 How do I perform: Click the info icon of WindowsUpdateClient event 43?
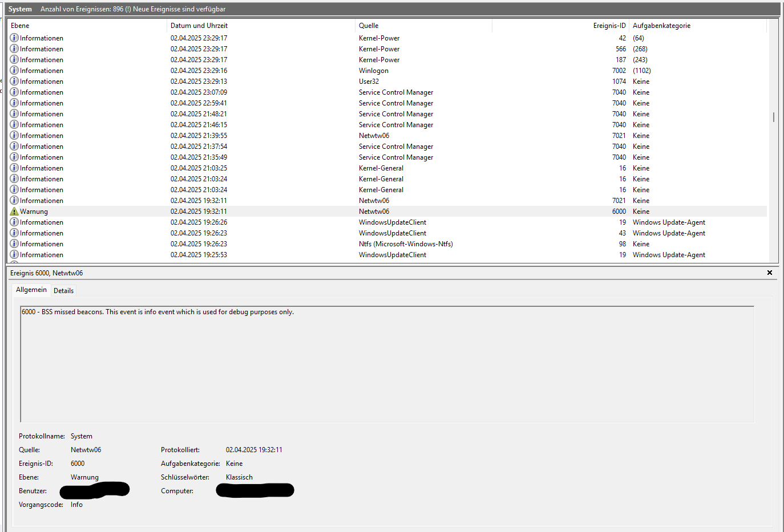pyautogui.click(x=14, y=233)
